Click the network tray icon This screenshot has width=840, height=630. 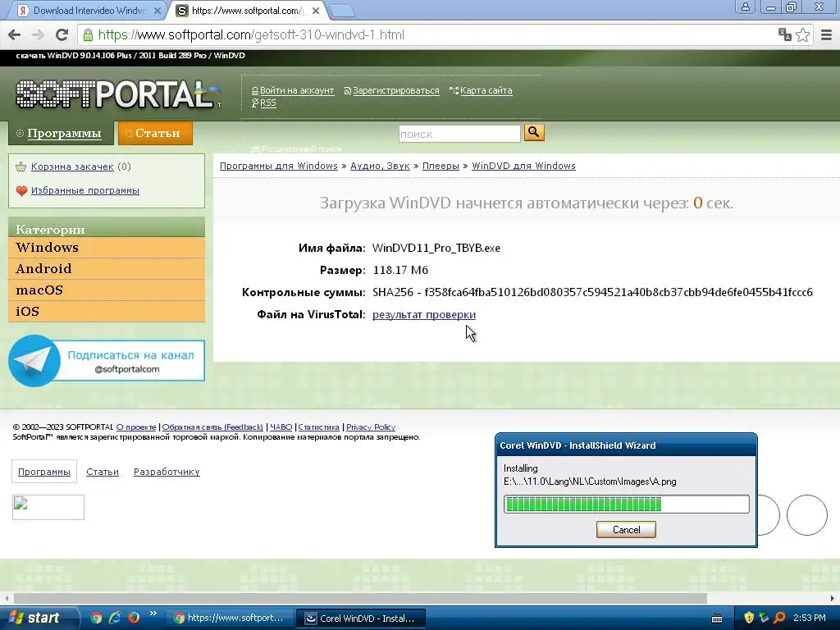(764, 618)
